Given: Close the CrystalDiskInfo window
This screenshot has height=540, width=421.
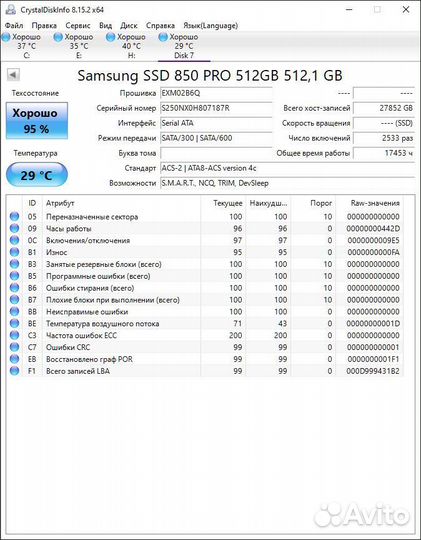Looking at the screenshot, I should click(406, 9).
